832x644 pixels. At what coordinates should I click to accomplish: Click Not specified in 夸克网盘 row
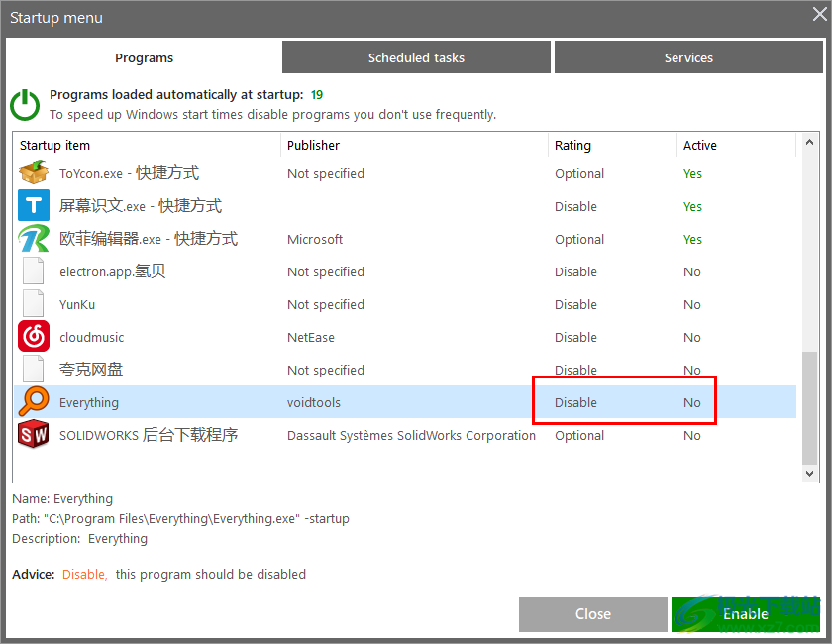(325, 370)
